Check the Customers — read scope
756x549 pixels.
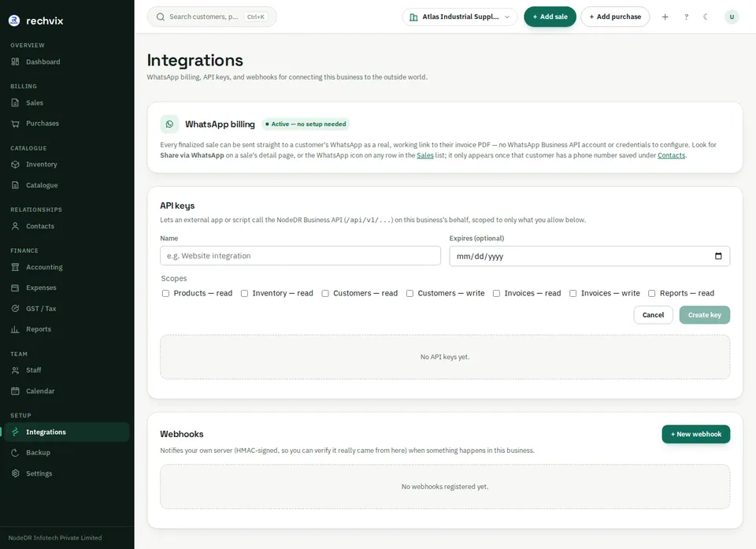tap(325, 293)
